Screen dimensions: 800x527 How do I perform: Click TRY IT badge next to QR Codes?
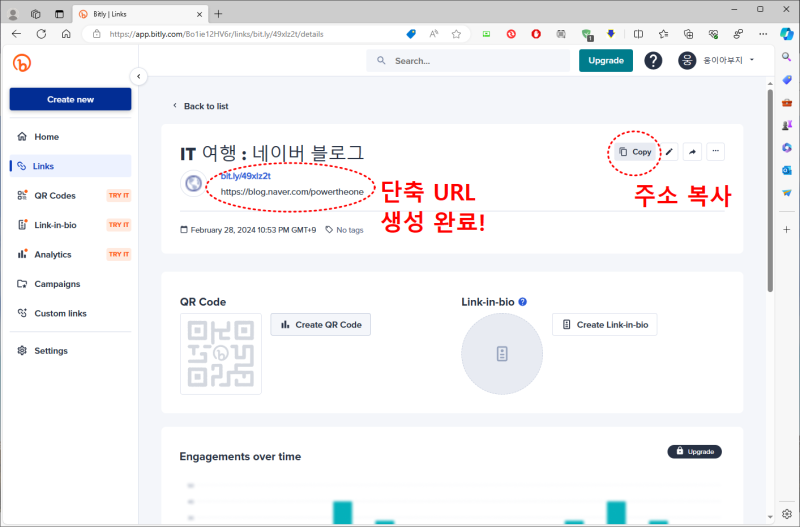[x=118, y=195]
